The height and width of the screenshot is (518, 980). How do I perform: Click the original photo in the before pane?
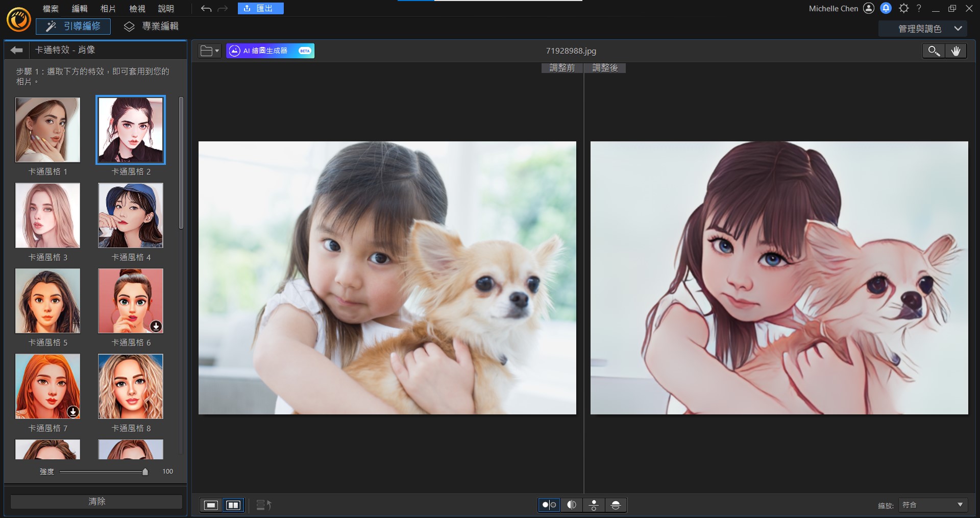387,278
